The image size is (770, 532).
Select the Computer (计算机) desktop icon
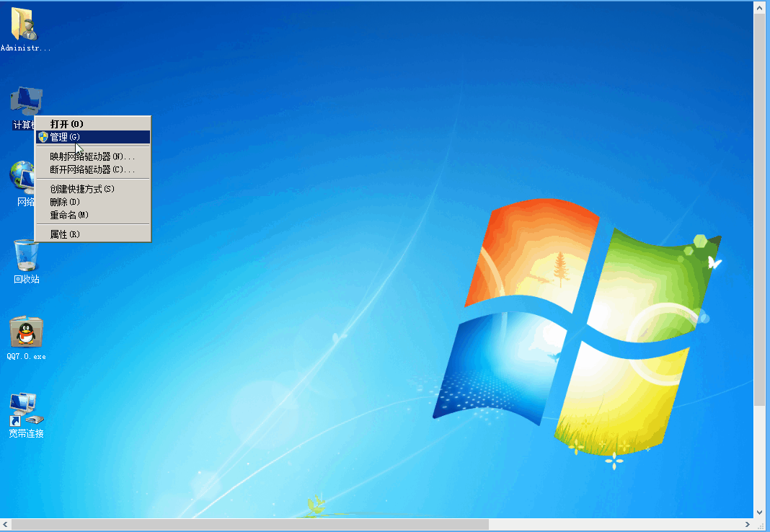point(25,102)
